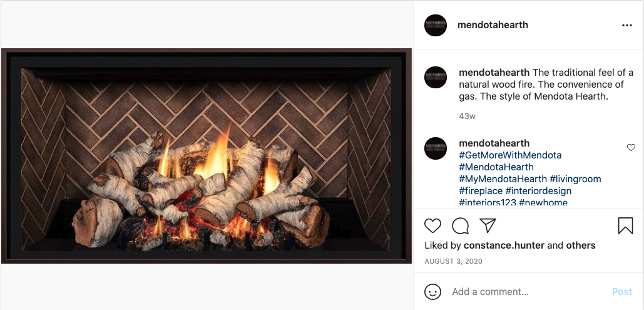Viewport: 644px width, 310px height.
Task: Click the fireplace post image
Action: [207, 156]
